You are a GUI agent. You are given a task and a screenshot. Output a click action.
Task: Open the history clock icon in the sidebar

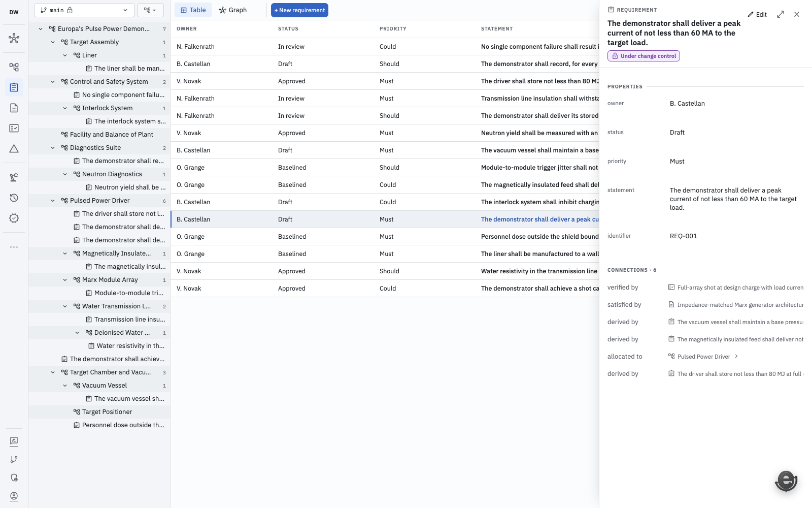(x=14, y=198)
